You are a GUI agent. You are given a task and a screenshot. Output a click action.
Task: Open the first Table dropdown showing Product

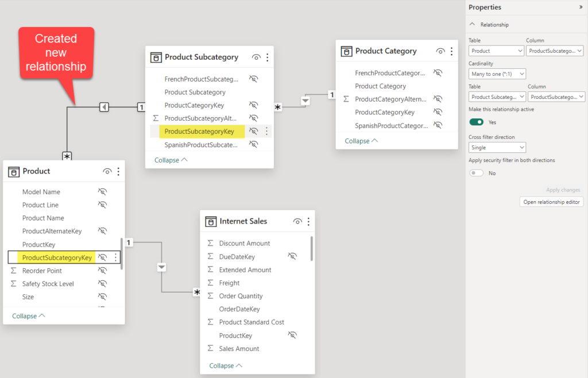pos(496,51)
